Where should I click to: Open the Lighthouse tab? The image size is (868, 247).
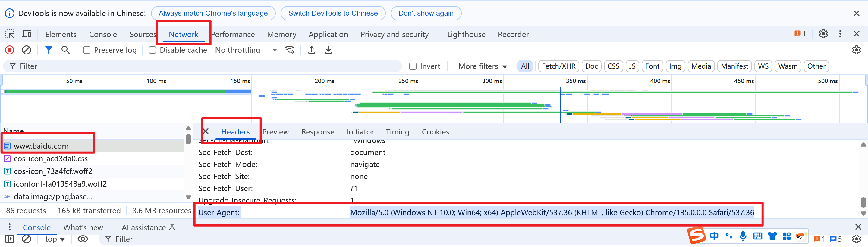coord(466,34)
